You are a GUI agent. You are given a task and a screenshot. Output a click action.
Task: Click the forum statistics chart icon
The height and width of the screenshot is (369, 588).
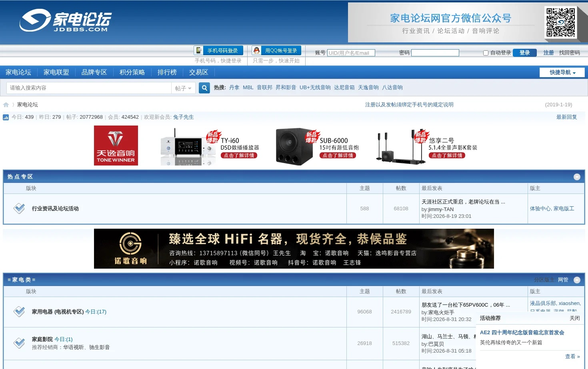click(6, 117)
